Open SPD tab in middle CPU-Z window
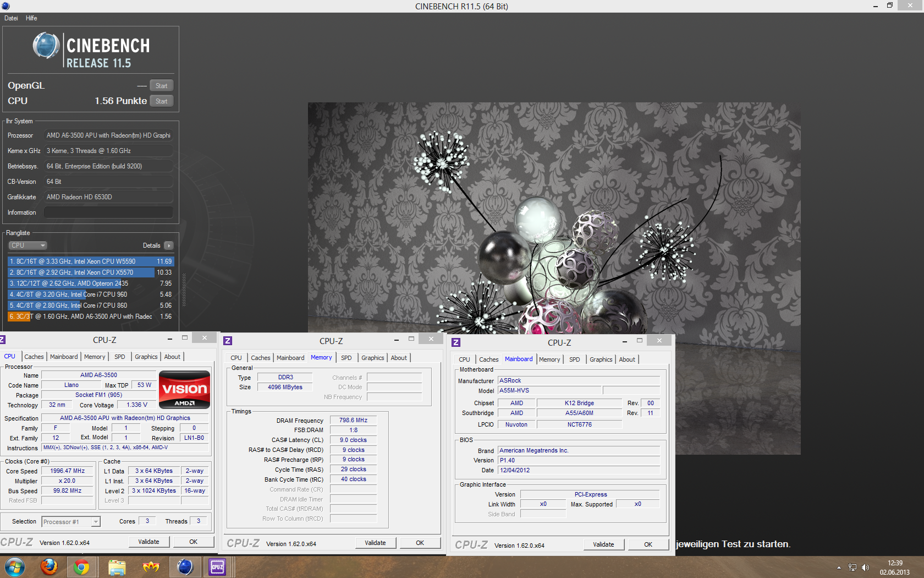The height and width of the screenshot is (578, 924). tap(346, 358)
